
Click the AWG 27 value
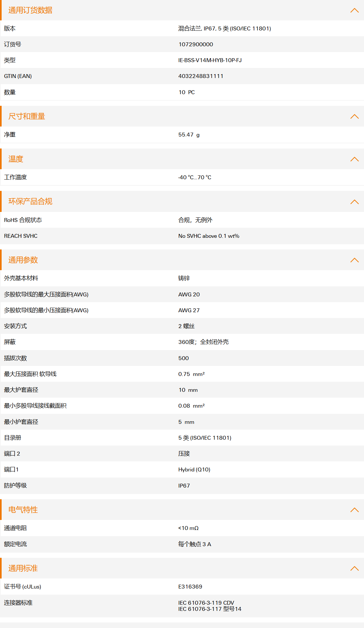coord(189,310)
